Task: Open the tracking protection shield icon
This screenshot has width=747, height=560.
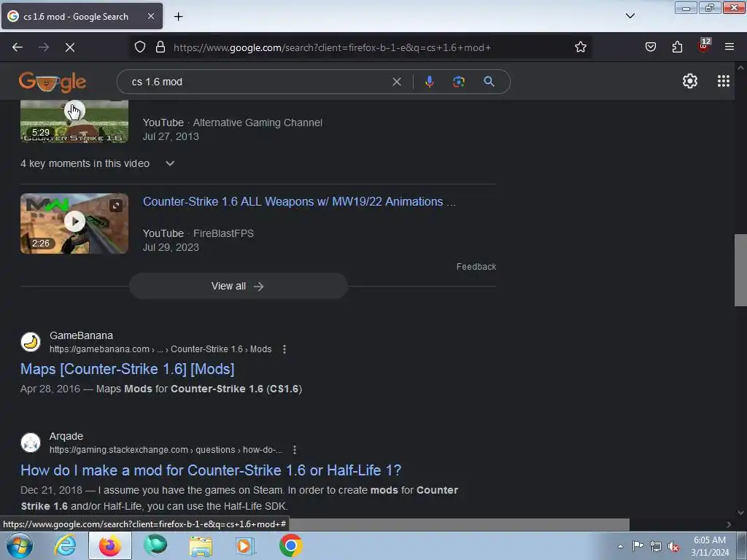Action: (x=139, y=47)
